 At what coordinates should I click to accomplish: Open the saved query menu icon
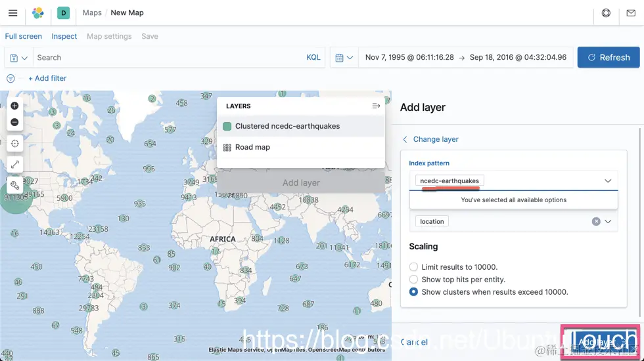(x=18, y=58)
